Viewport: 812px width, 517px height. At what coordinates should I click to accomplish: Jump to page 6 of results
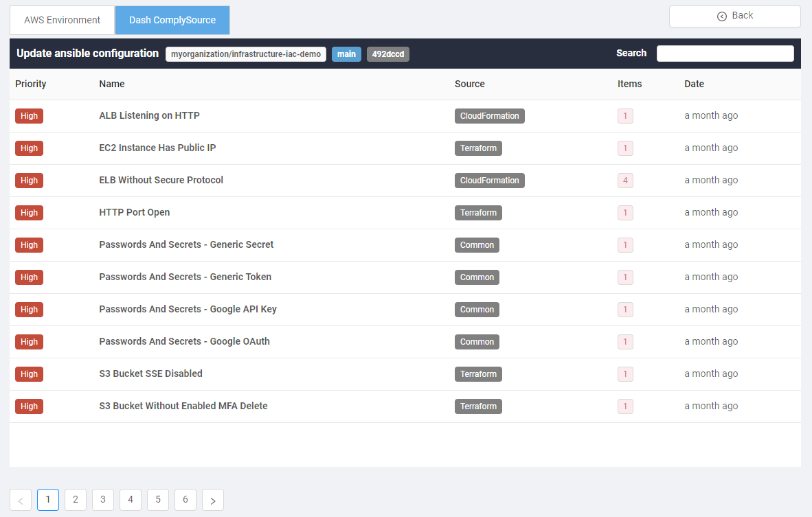(185, 500)
